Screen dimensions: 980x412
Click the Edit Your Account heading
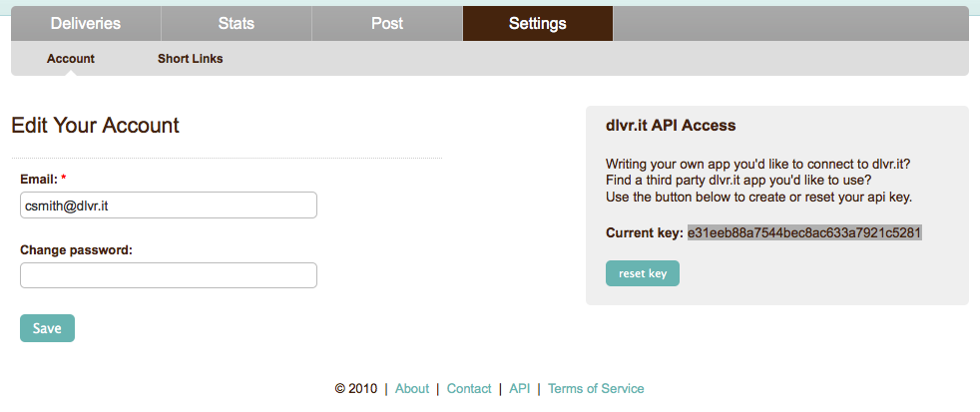click(95, 125)
